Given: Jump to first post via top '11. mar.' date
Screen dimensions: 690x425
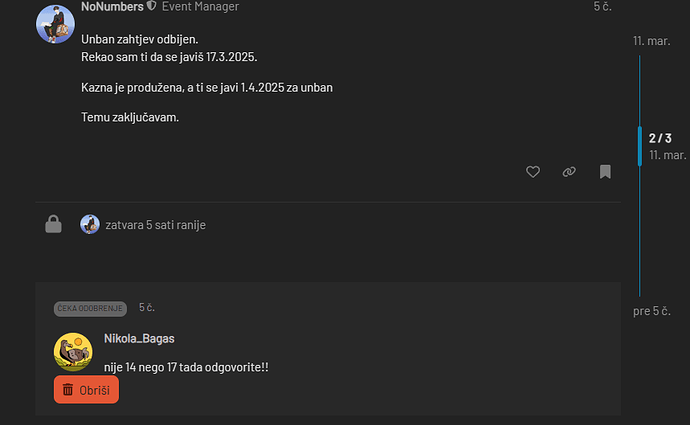Looking at the screenshot, I should [652, 41].
